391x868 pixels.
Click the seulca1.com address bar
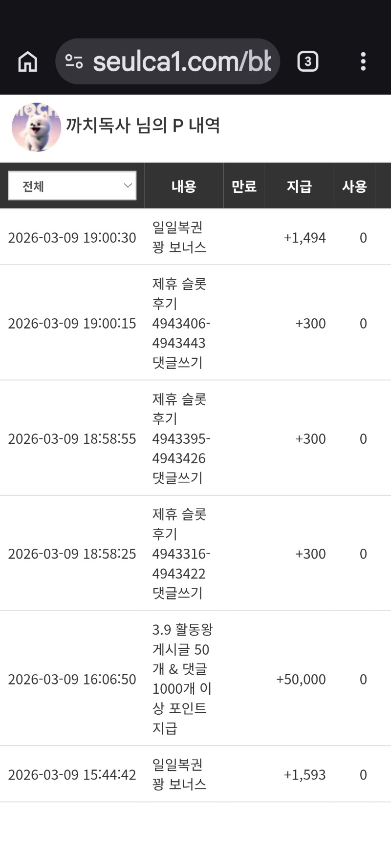coord(181,62)
